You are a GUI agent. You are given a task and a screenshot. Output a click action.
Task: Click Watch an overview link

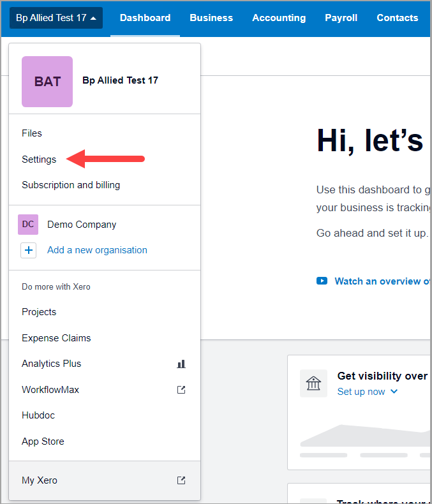pos(382,281)
